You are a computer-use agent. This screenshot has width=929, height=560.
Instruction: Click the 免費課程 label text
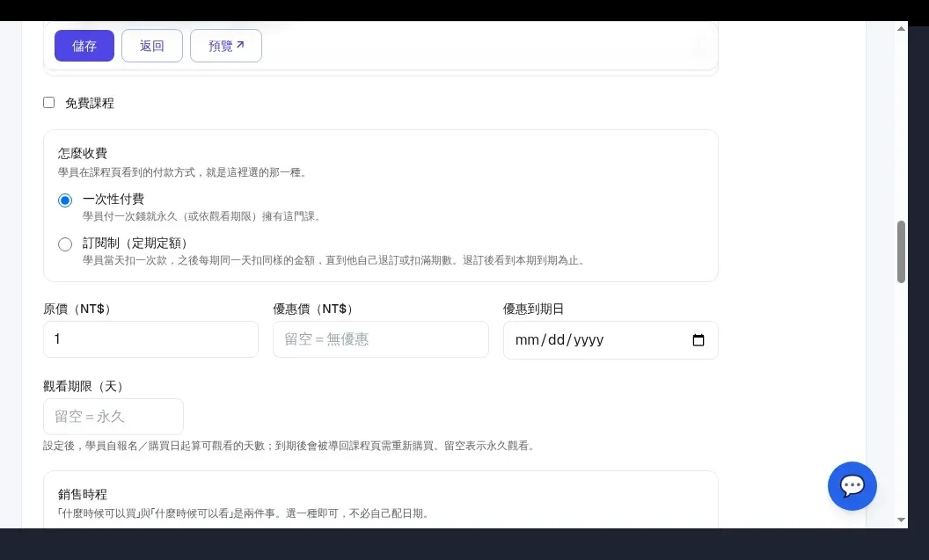pyautogui.click(x=90, y=103)
